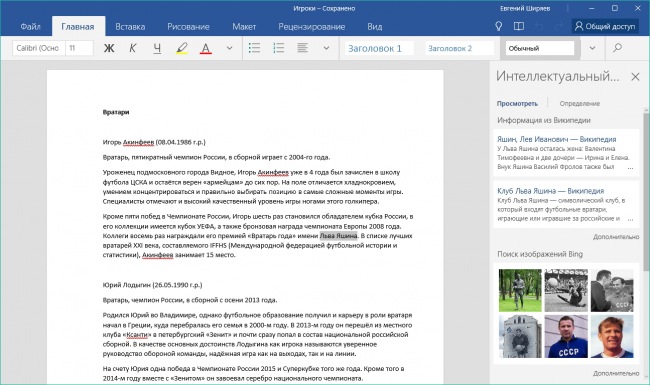The height and width of the screenshot is (385, 650).
Task: Apply red font color
Action: (206, 48)
